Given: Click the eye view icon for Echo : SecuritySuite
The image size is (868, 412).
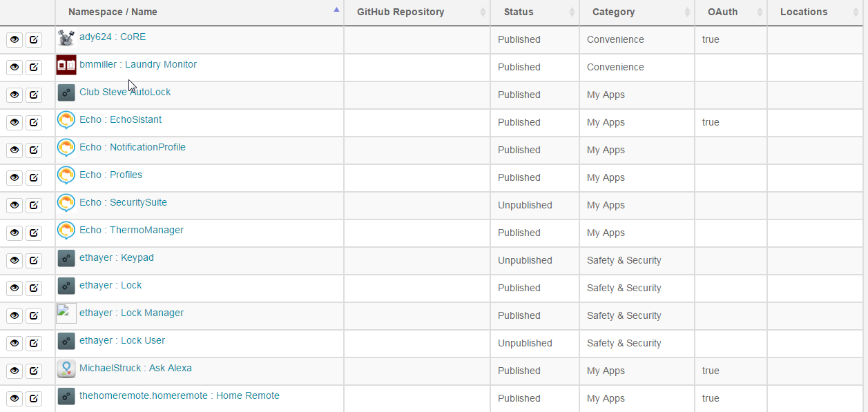Looking at the screenshot, I should click(15, 205).
